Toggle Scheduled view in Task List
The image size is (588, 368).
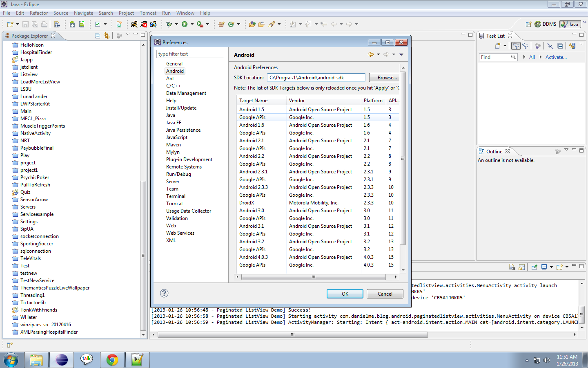tap(525, 46)
